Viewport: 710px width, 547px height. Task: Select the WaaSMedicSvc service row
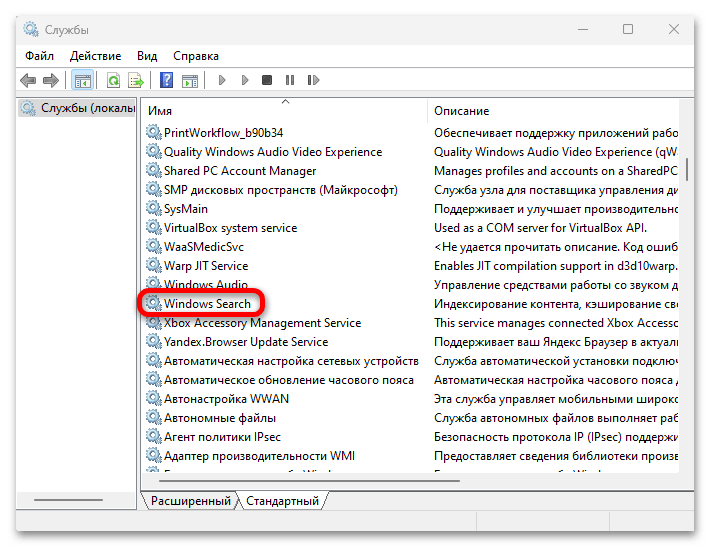pyautogui.click(x=204, y=247)
